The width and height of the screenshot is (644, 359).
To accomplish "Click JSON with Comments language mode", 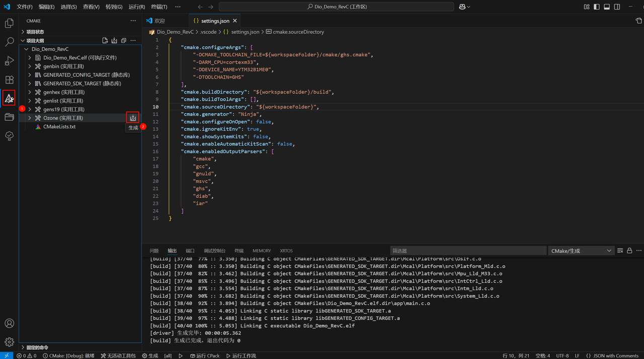I will pyautogui.click(x=616, y=355).
